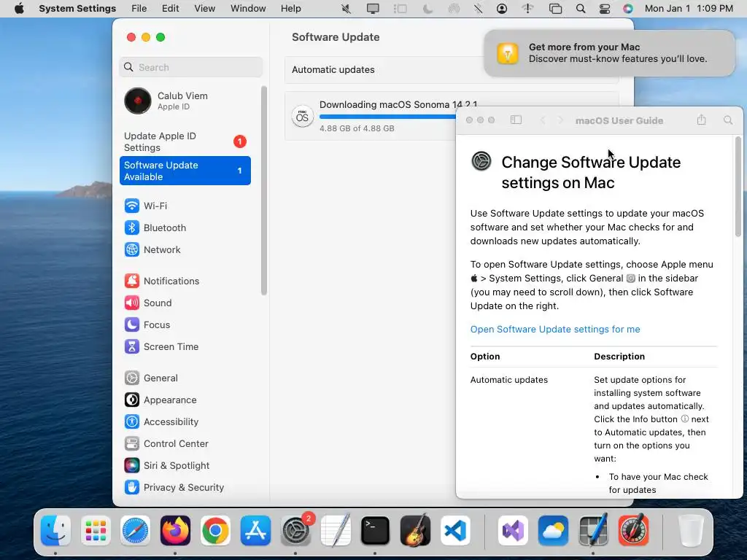Open the View menu
Screen dimensions: 747x560
pos(205,9)
